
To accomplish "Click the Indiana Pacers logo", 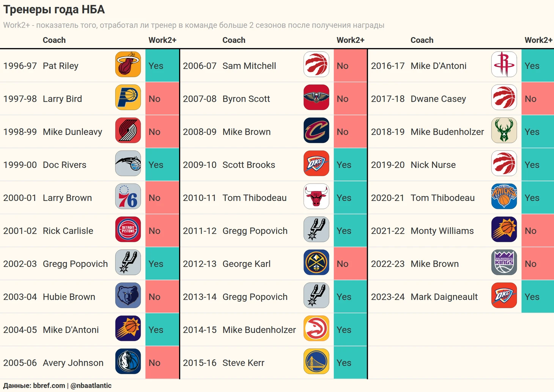I will point(128,97).
